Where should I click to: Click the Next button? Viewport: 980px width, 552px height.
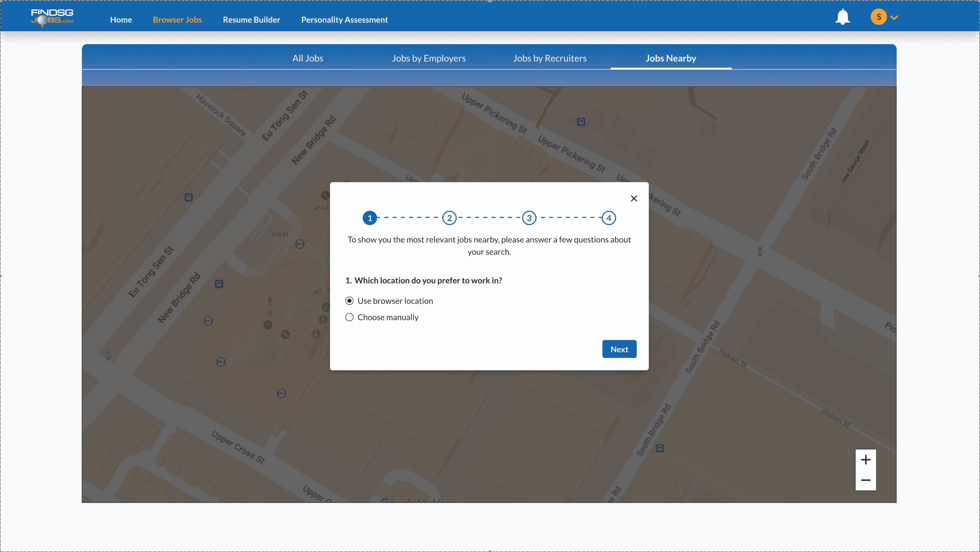(619, 349)
